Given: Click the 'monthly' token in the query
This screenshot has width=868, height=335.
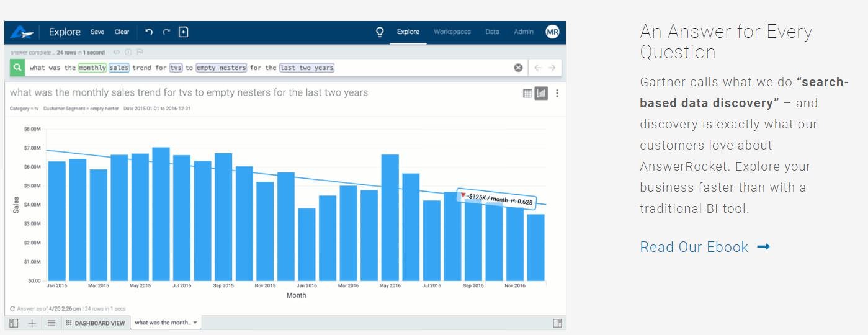Looking at the screenshot, I should coord(92,68).
